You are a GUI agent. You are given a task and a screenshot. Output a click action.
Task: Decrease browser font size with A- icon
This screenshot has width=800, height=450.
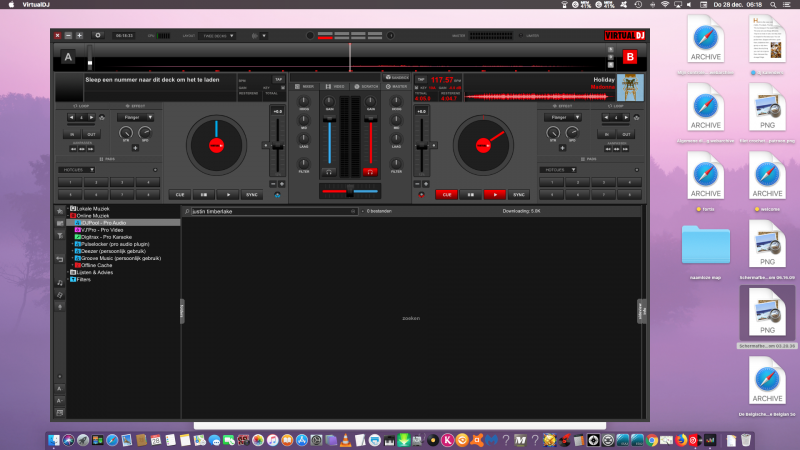click(60, 401)
